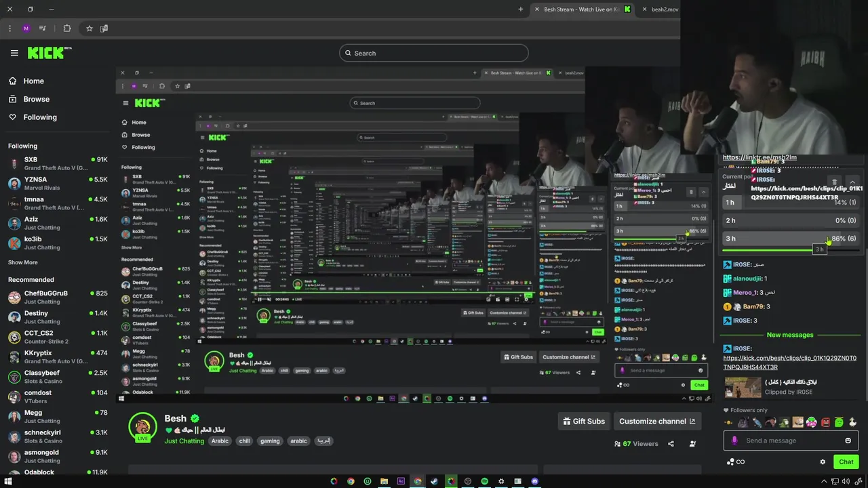868x488 pixels.
Task: Open the ko3ib channel
Action: click(58, 243)
